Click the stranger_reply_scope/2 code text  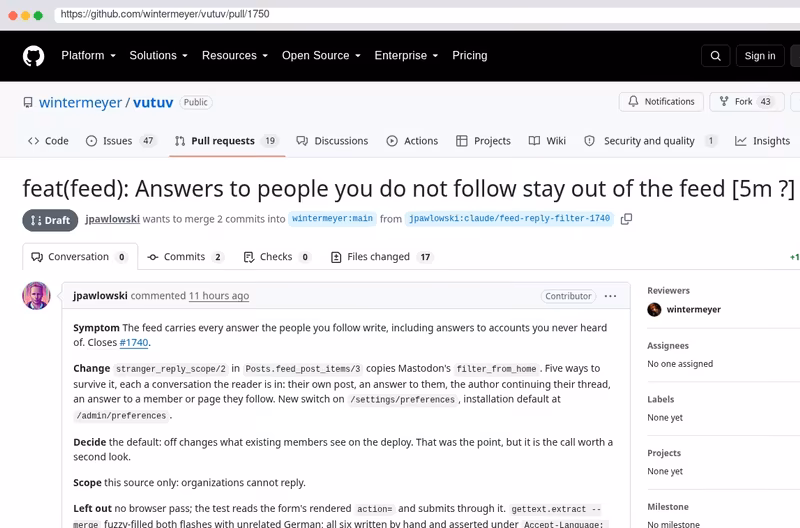(x=171, y=369)
